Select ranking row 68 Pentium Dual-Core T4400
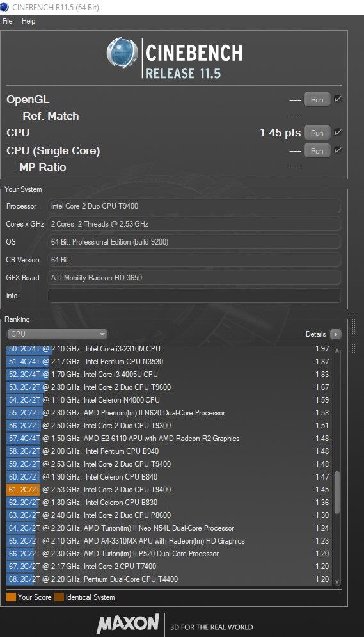Screen dimensions: 364x637 [x=170, y=579]
